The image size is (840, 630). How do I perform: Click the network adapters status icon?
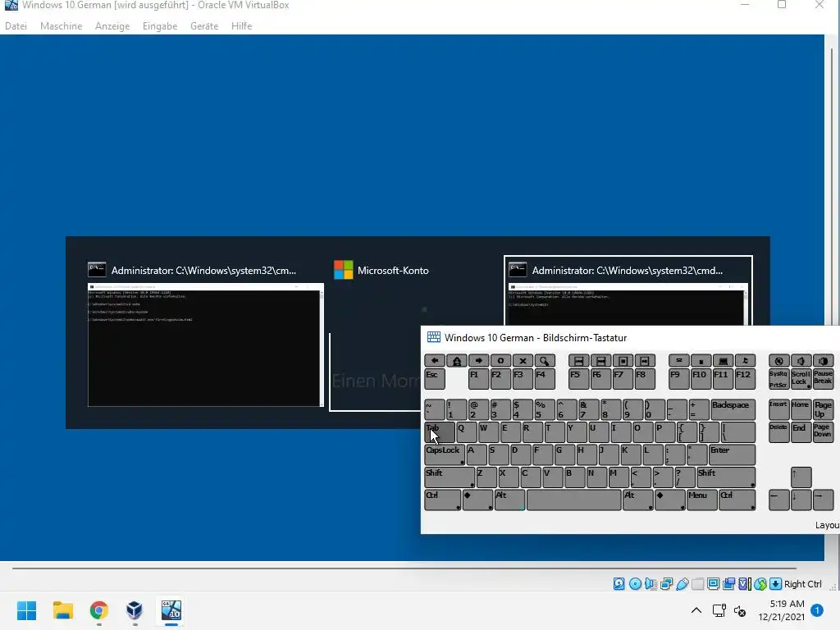pos(666,584)
